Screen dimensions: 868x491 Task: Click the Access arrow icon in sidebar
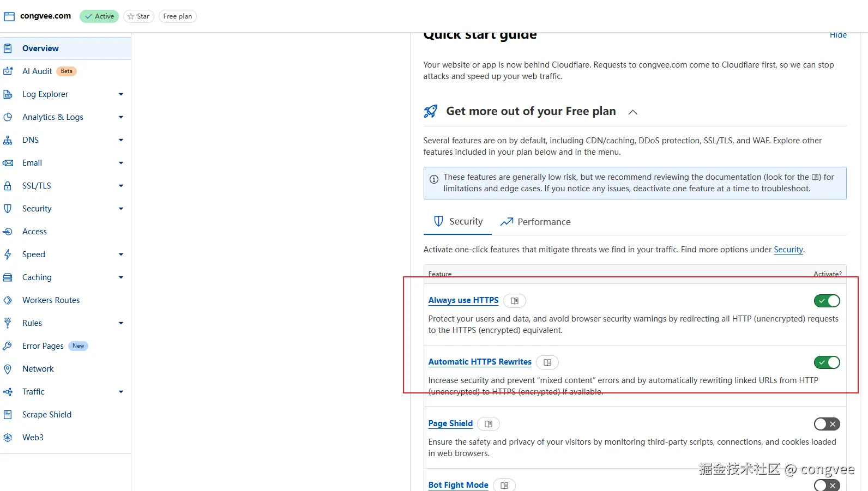[8, 232]
